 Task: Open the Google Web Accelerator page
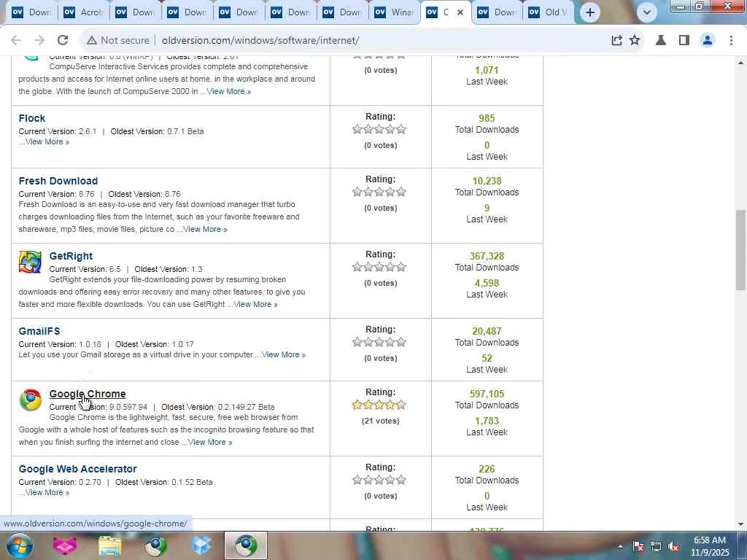coord(77,469)
